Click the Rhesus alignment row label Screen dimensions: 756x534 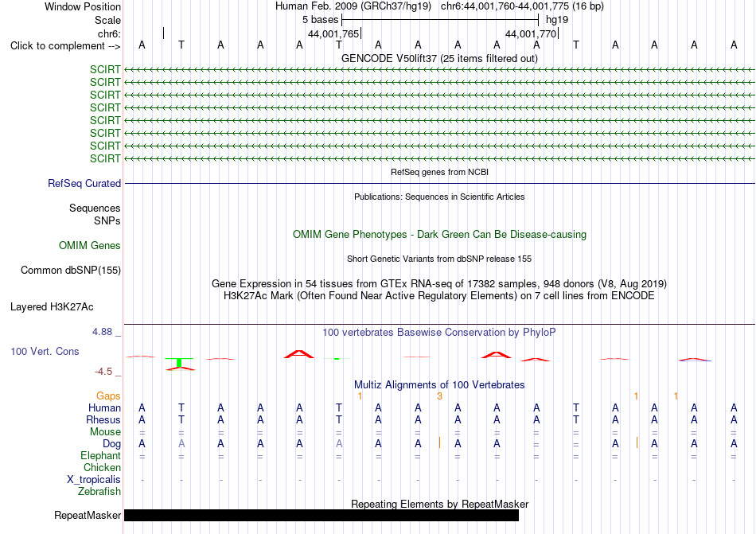point(103,420)
